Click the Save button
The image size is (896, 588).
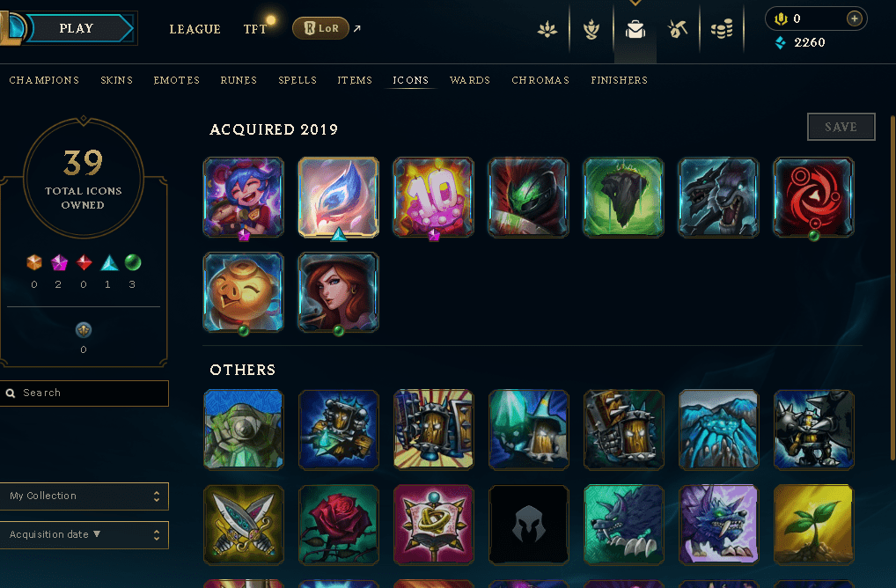[x=841, y=127]
